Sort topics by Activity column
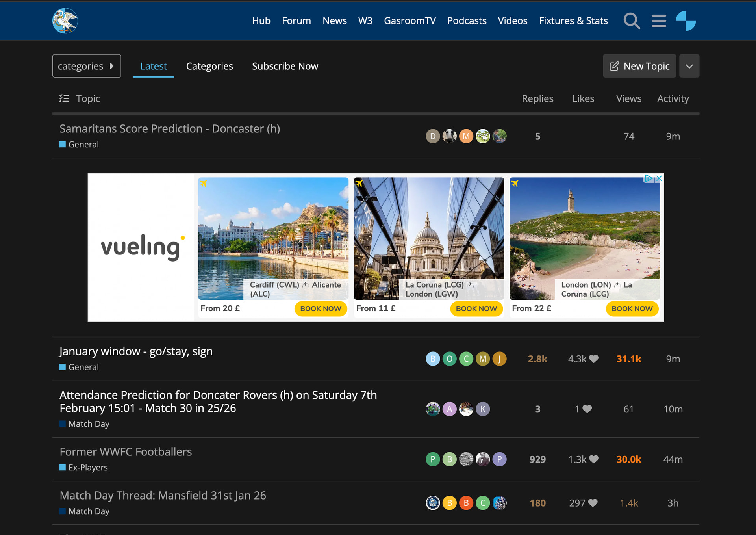The height and width of the screenshot is (535, 756). (x=673, y=98)
